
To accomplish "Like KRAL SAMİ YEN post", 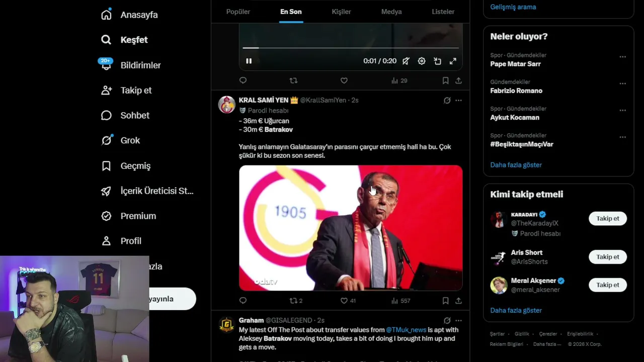I will 348,301.
